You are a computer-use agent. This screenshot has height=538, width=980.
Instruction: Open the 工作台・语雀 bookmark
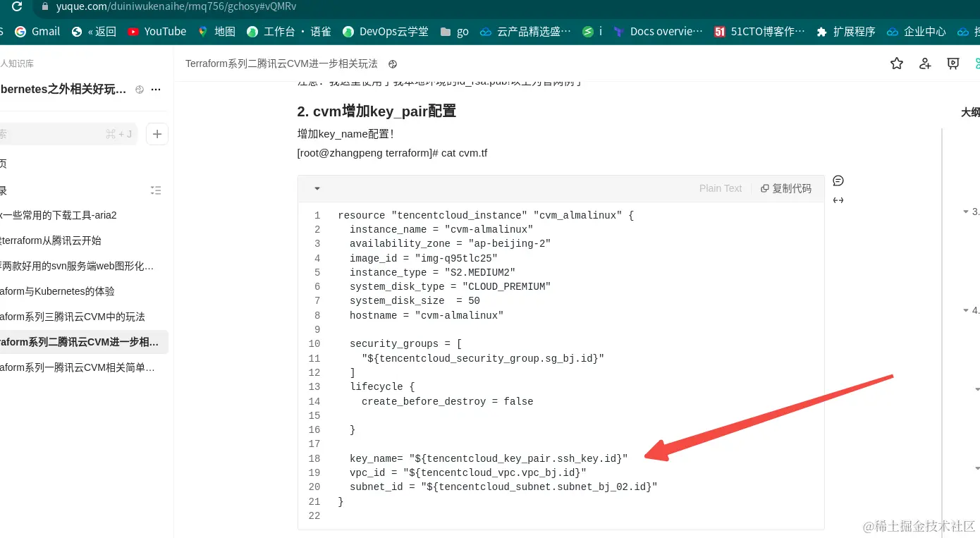point(289,31)
